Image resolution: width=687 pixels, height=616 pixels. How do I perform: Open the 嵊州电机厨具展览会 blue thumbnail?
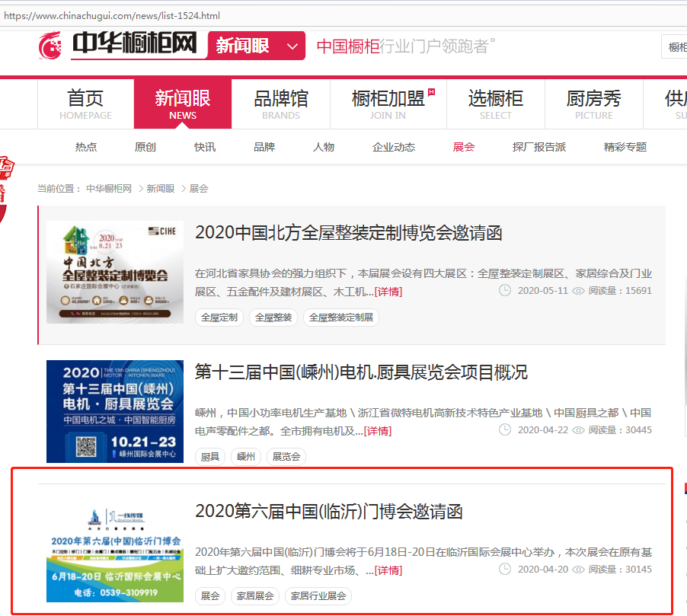click(115, 411)
